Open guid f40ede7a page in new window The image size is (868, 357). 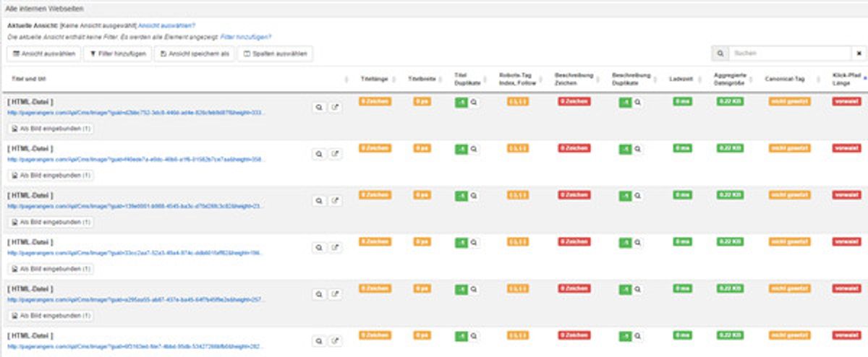[x=336, y=154]
